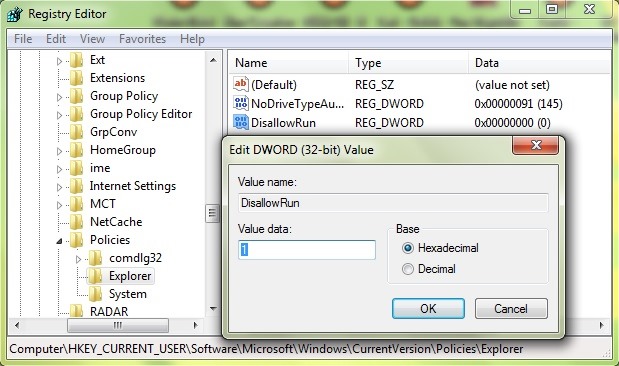Open the File menu
Viewport: 619px width, 366px height.
(x=23, y=39)
